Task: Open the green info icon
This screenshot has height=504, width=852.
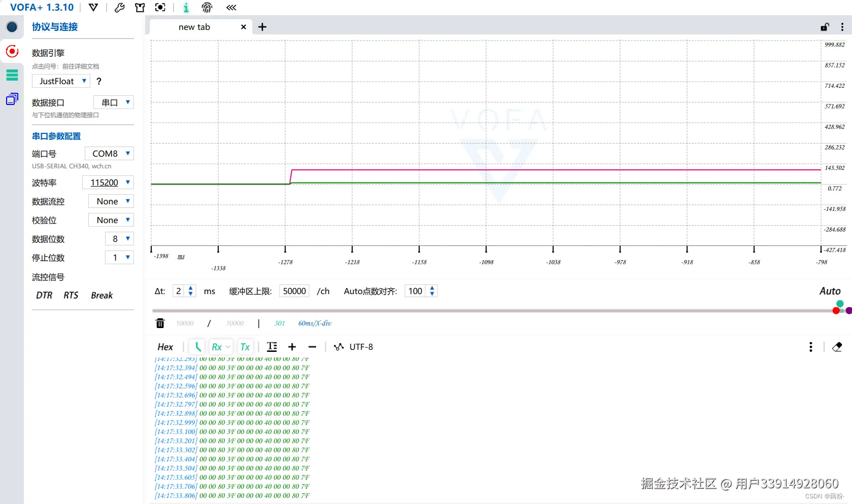Action: coord(186,8)
